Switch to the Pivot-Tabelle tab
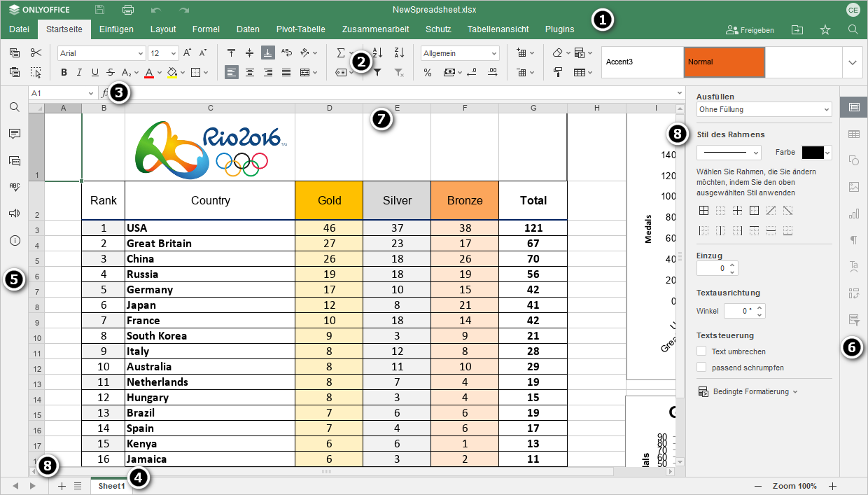The image size is (868, 495). click(x=300, y=29)
